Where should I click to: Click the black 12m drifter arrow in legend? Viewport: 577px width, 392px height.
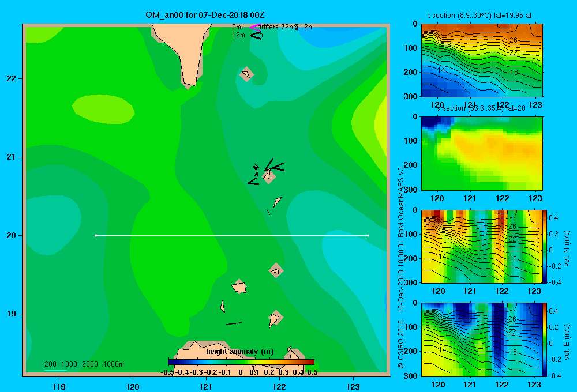tap(256, 35)
